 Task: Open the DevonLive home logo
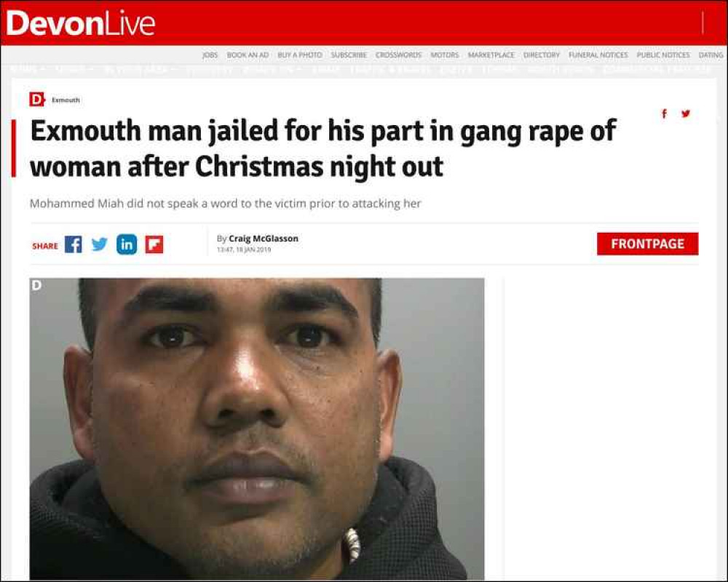tap(80, 23)
